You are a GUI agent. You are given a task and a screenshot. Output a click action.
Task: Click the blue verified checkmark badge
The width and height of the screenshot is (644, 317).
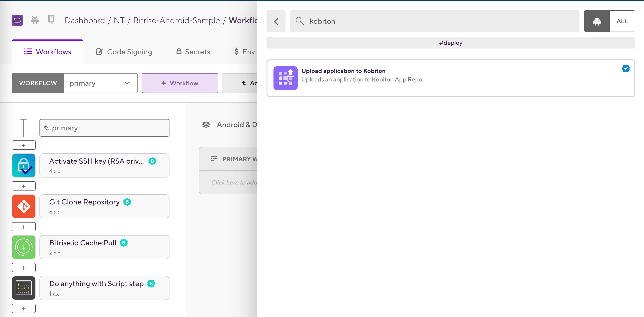[626, 68]
